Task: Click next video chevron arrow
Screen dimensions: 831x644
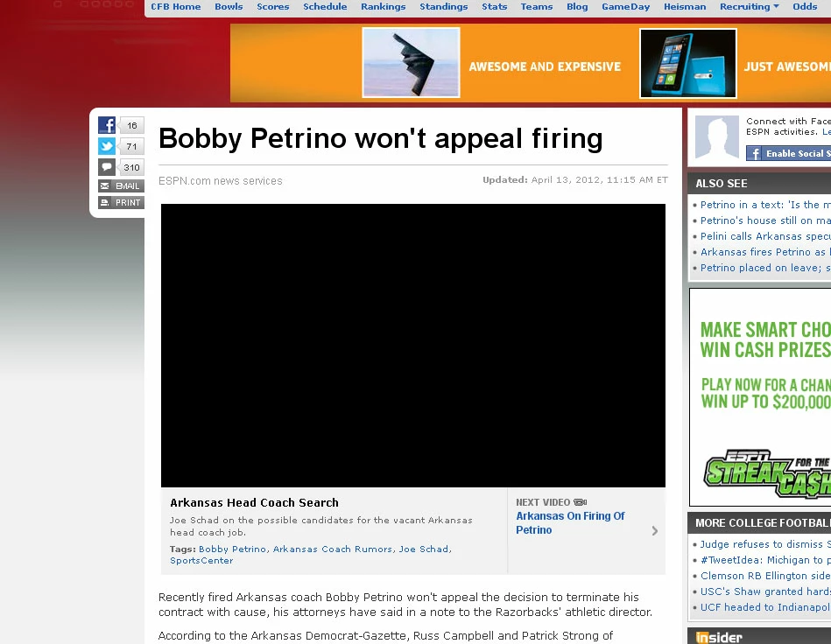Action: (654, 530)
